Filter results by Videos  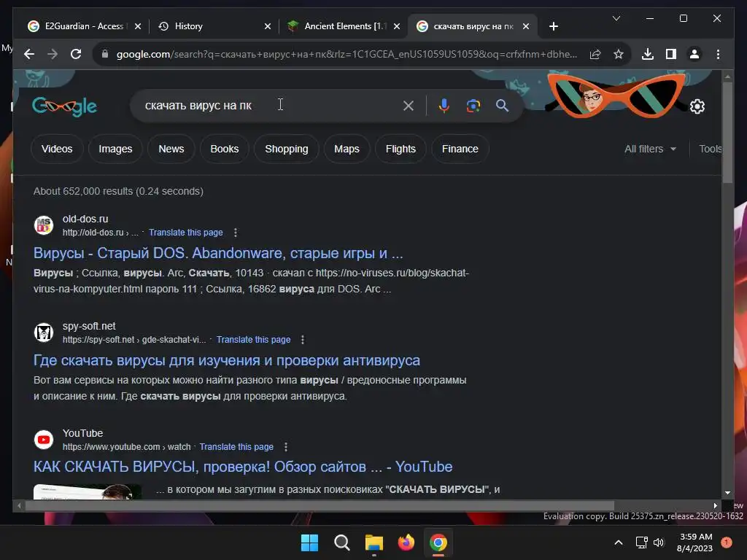tap(57, 149)
